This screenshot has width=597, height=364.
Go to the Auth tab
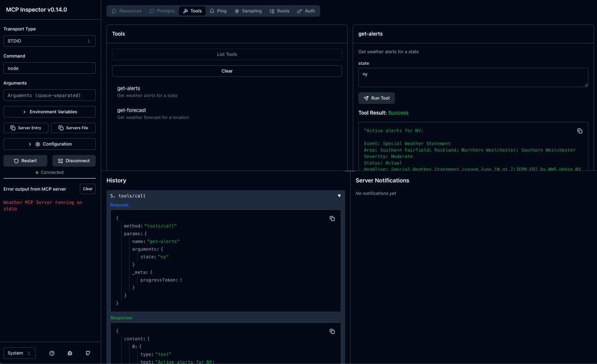coord(306,11)
